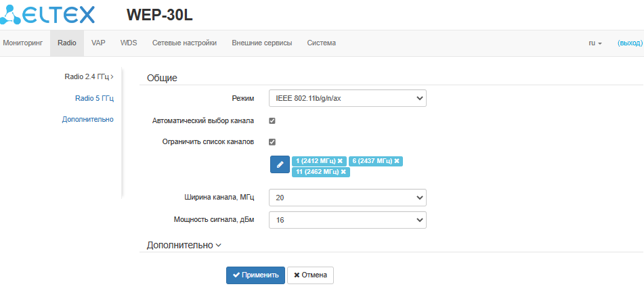
Task: Click the Отмена button
Action: pyautogui.click(x=310, y=275)
